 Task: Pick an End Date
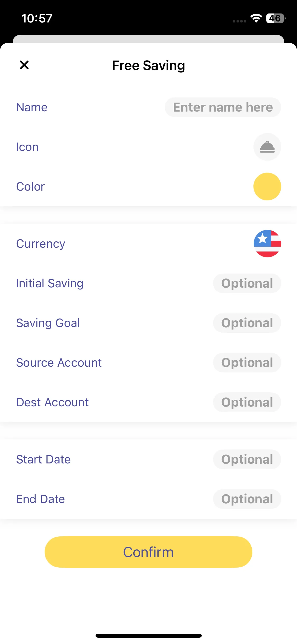pos(247,499)
